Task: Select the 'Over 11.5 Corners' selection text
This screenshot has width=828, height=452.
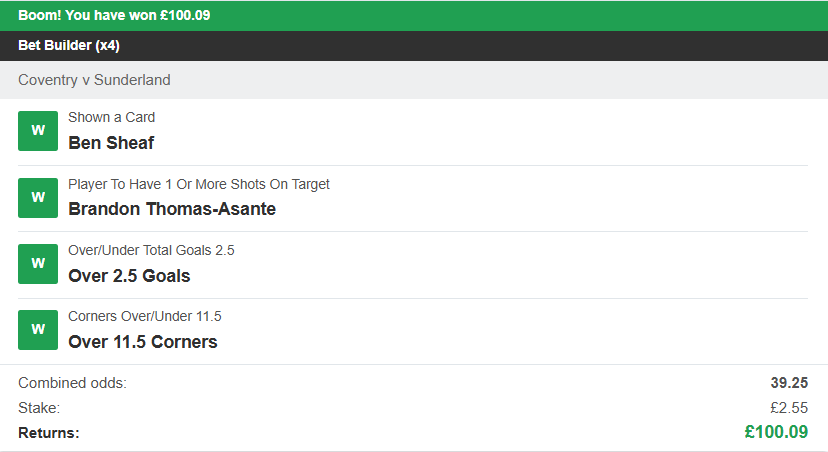Action: (143, 342)
